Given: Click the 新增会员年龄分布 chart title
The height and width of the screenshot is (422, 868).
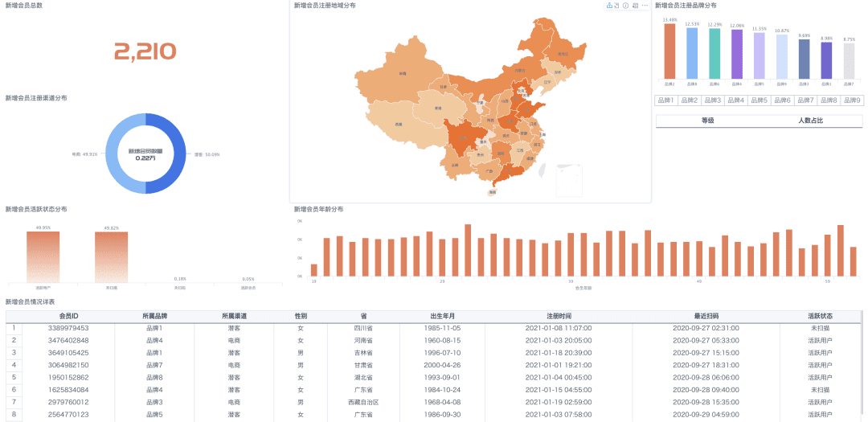Looking at the screenshot, I should [319, 209].
